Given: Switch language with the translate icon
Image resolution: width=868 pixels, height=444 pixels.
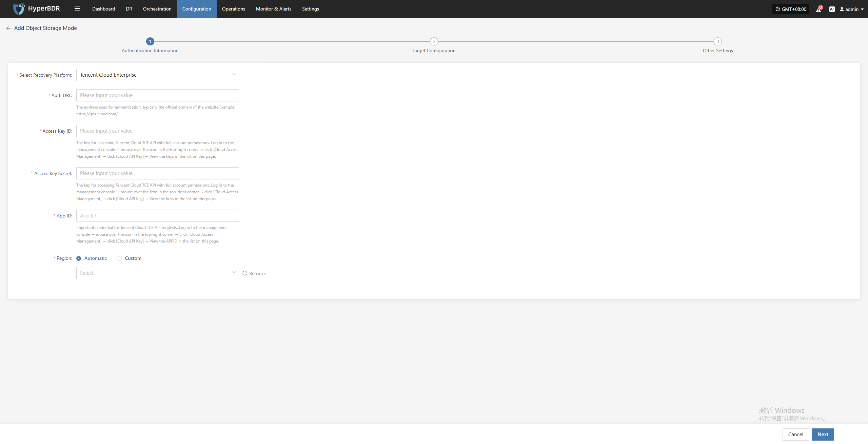Looking at the screenshot, I should pyautogui.click(x=832, y=9).
